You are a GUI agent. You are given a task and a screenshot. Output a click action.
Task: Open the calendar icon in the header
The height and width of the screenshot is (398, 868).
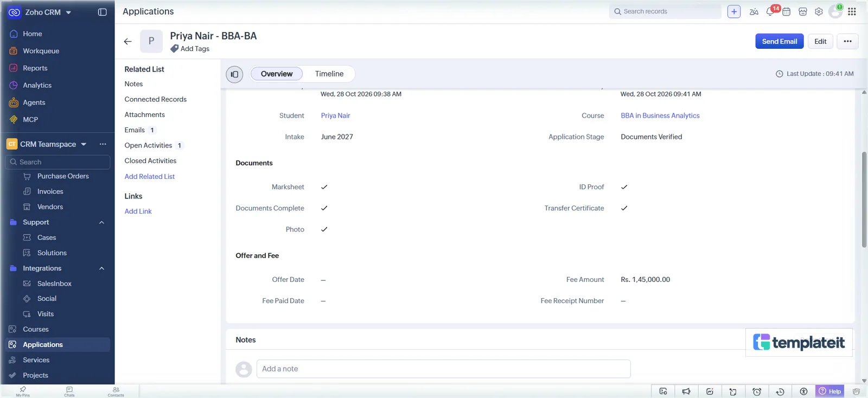[786, 11]
